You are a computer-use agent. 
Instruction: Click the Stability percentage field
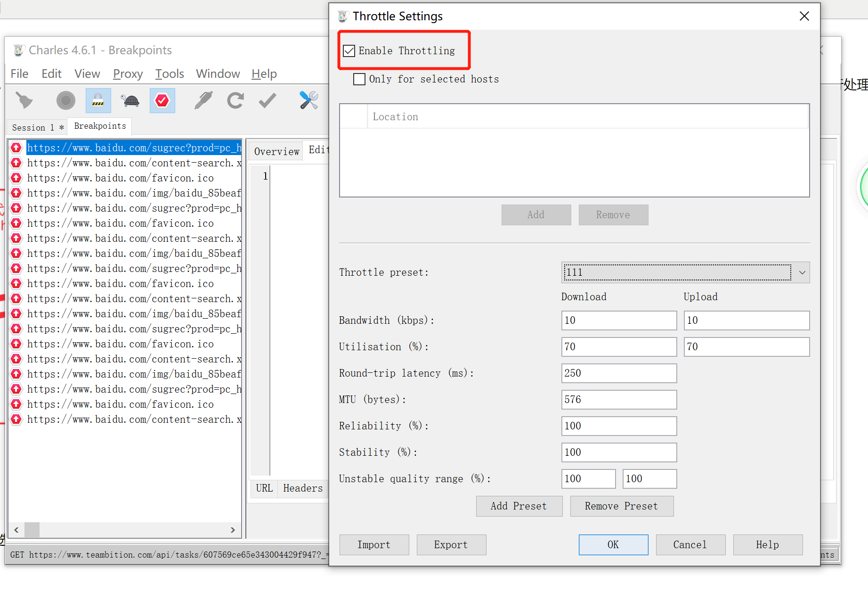point(619,452)
